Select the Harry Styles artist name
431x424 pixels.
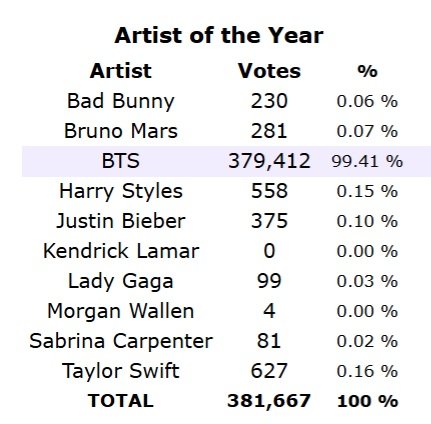pos(121,191)
